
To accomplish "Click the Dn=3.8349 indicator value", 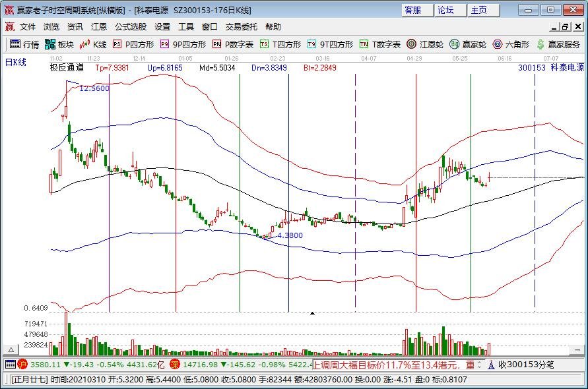I will pos(269,68).
